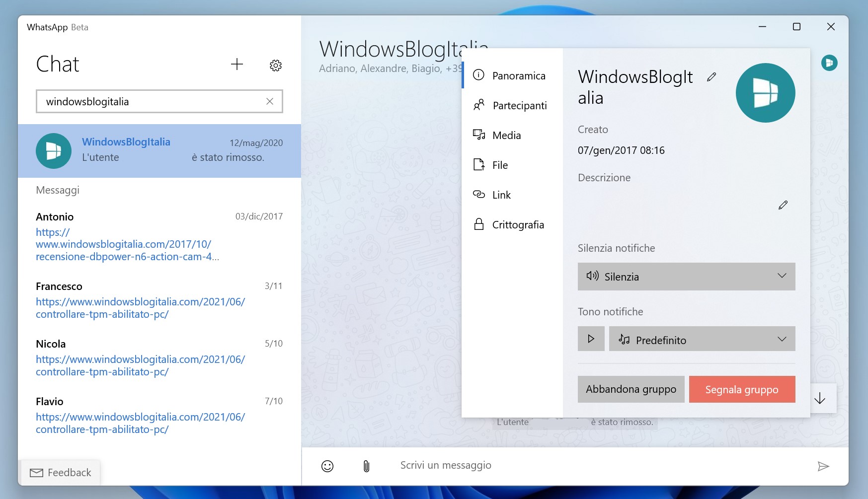Open the File tab

point(512,165)
